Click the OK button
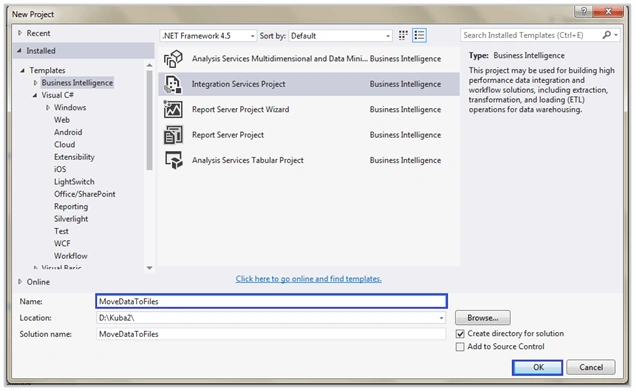Screen dimensions: 635x391 point(537,367)
